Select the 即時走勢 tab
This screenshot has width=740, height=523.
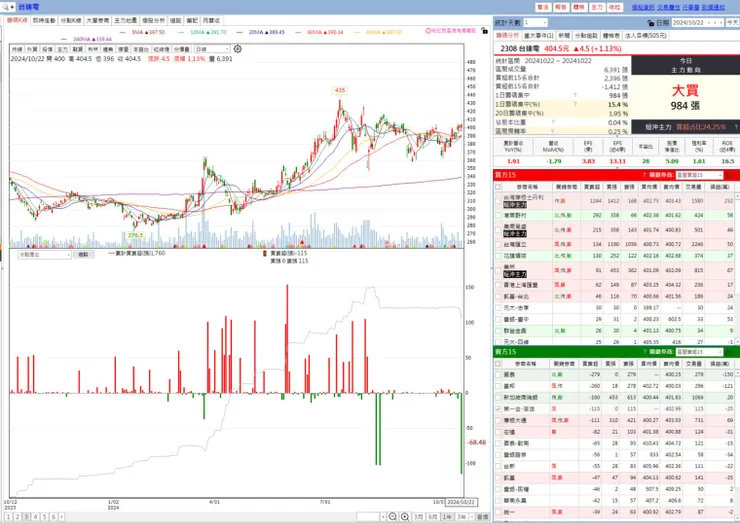[x=44, y=20]
